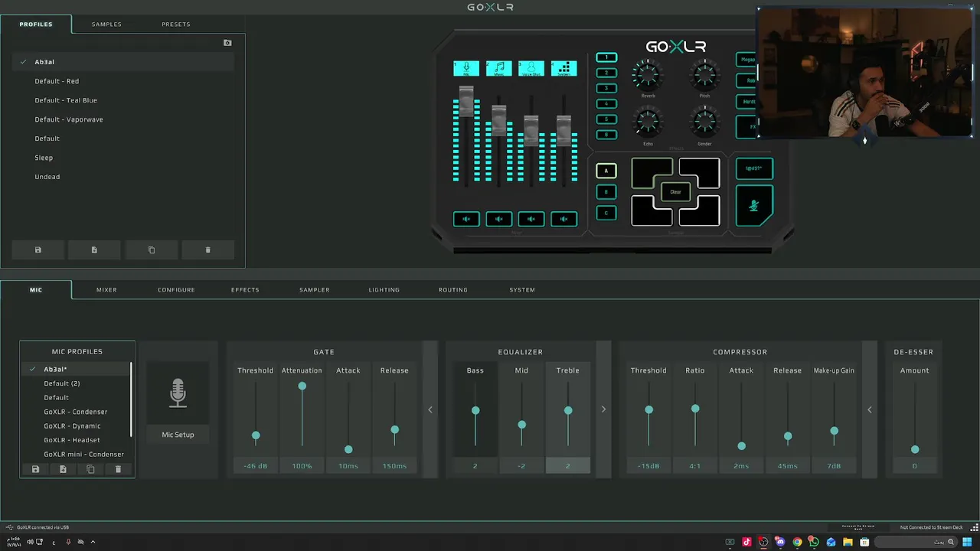This screenshot has height=551, width=980.
Task: Click Gate Threshold slider handle
Action: coord(256,435)
